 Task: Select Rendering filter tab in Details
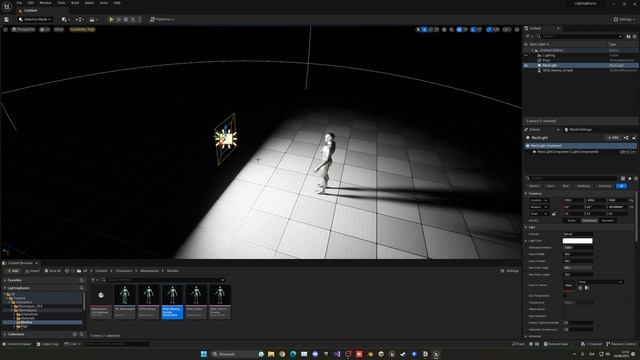pos(583,186)
